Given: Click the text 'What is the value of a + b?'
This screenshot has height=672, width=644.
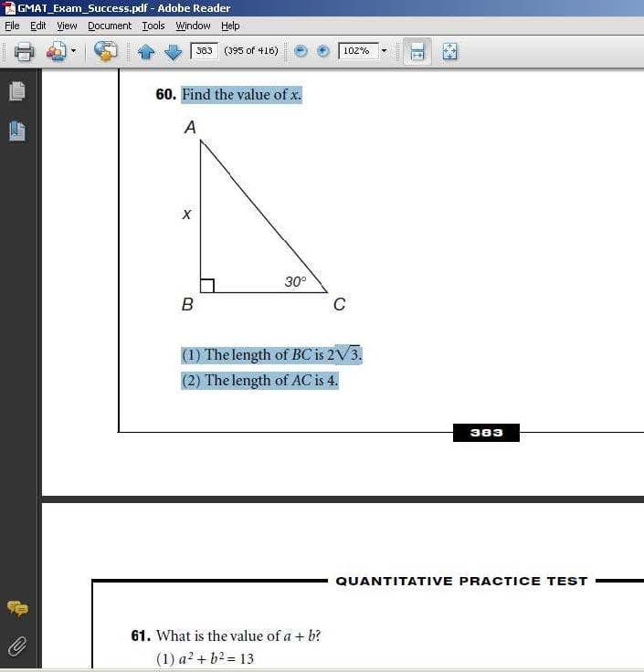Looking at the screenshot, I should click(238, 635).
